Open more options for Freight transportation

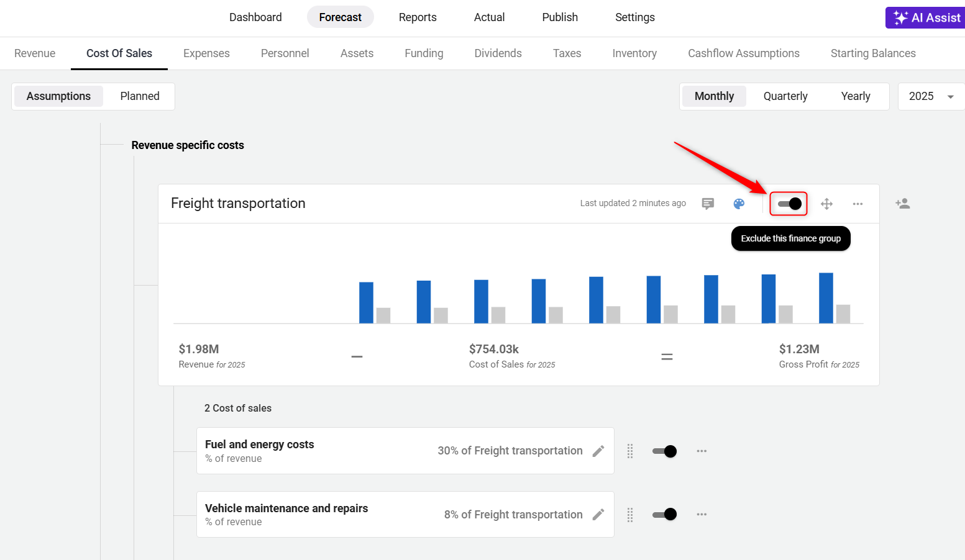(x=858, y=204)
